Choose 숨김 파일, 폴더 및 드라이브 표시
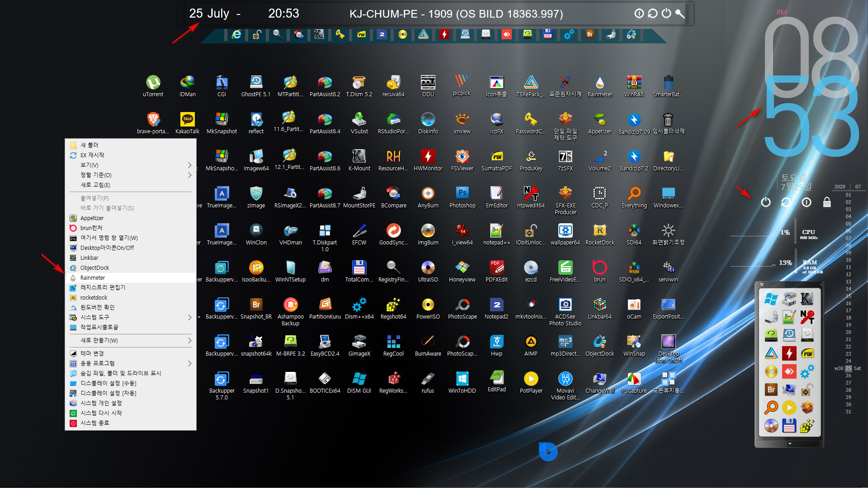 click(x=131, y=373)
